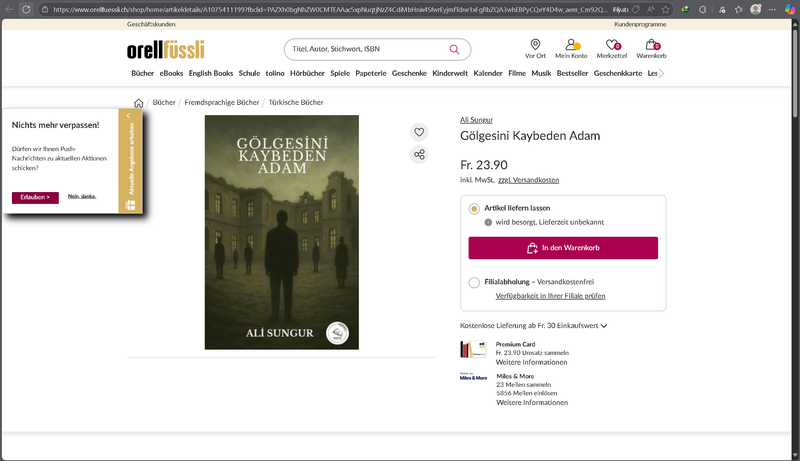Open Kundenprogramme link
800x461 pixels.
click(640, 24)
